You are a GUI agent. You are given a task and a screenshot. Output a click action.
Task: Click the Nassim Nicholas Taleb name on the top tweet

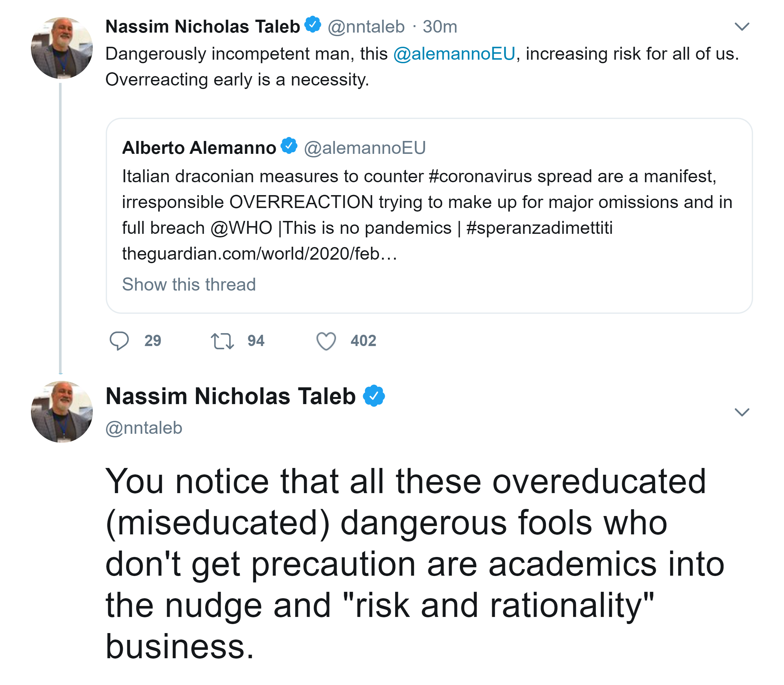(x=202, y=27)
